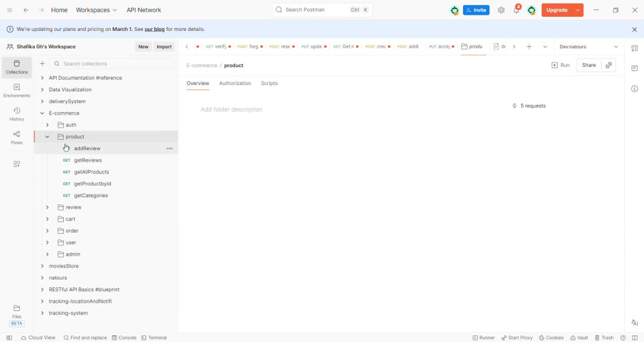Viewport: 644px width, 342px height.
Task: Go to Home
Action: click(59, 10)
